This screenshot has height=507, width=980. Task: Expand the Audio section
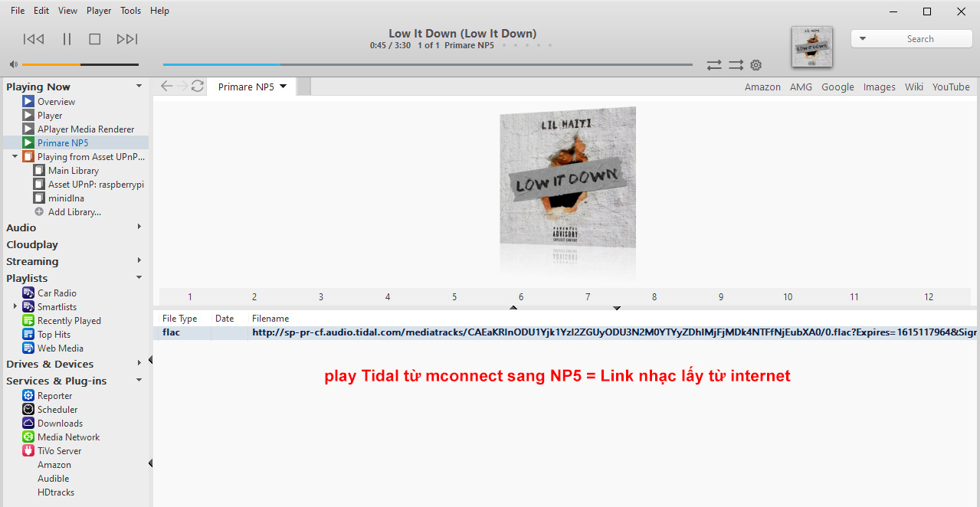tap(139, 227)
